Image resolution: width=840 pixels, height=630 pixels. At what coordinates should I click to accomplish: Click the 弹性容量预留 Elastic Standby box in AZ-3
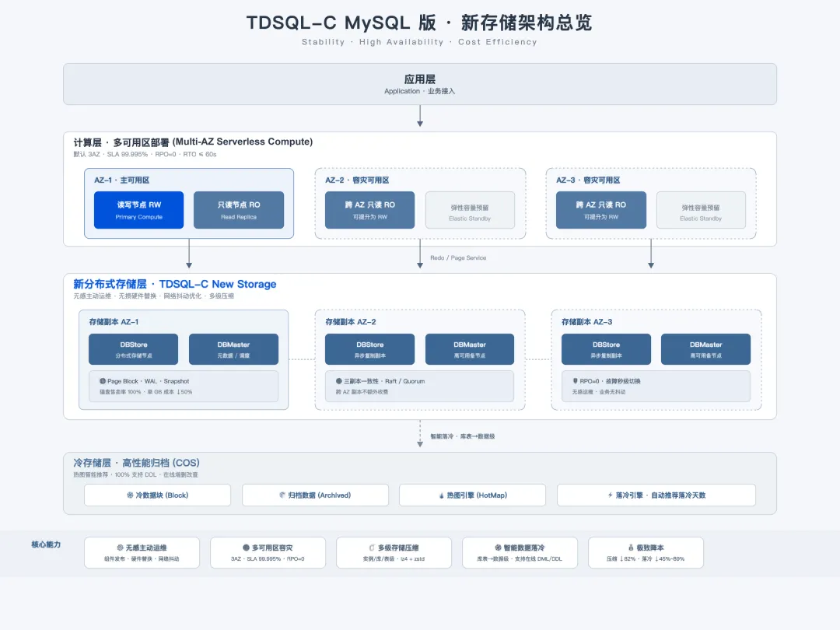[x=701, y=210]
